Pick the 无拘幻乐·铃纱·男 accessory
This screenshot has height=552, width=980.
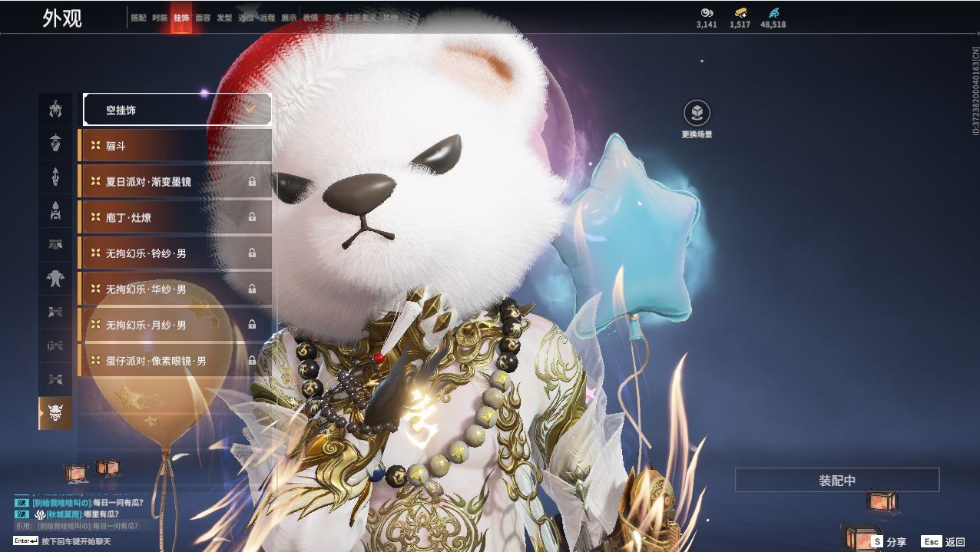pyautogui.click(x=176, y=253)
